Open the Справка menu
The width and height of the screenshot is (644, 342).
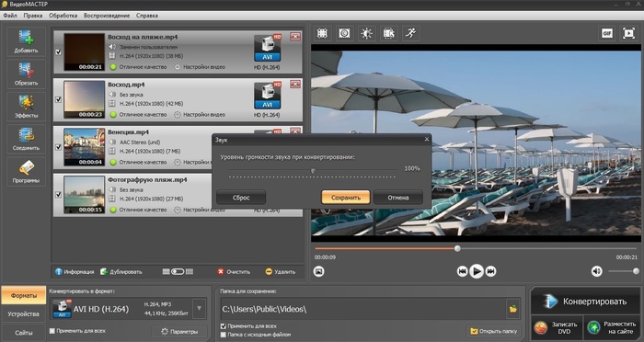pyautogui.click(x=146, y=16)
